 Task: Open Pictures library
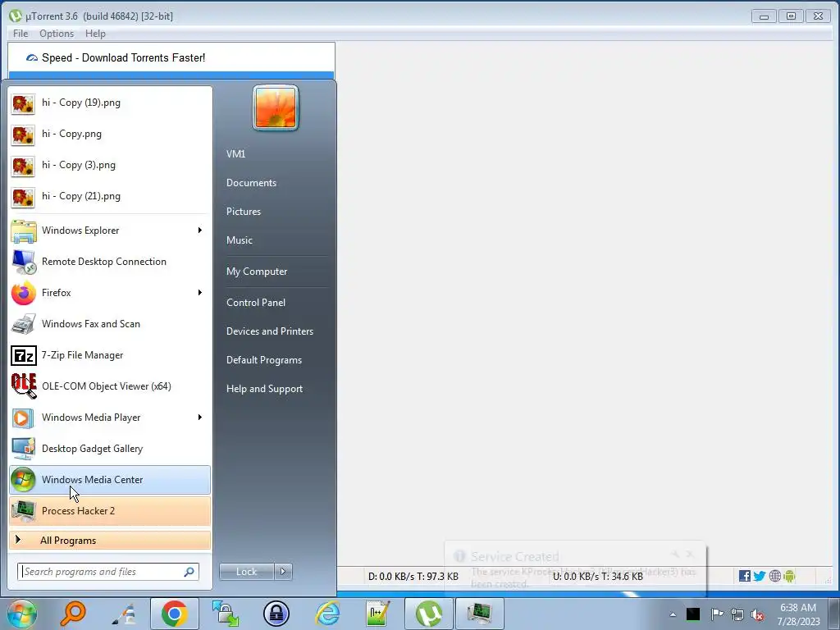[x=243, y=212]
